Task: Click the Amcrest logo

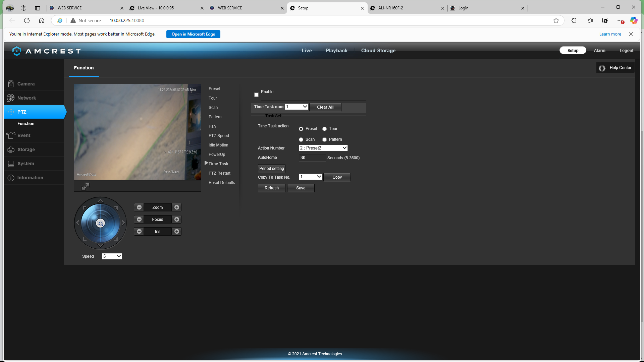Action: [x=47, y=51]
